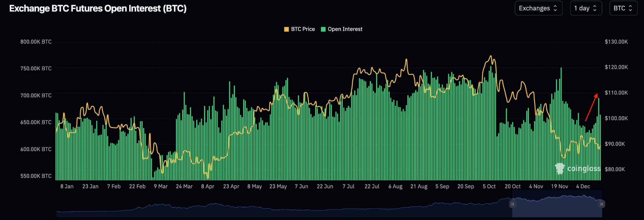Image resolution: width=644 pixels, height=220 pixels.
Task: Click the 550.00K BTC axis label
Action: click(x=36, y=176)
